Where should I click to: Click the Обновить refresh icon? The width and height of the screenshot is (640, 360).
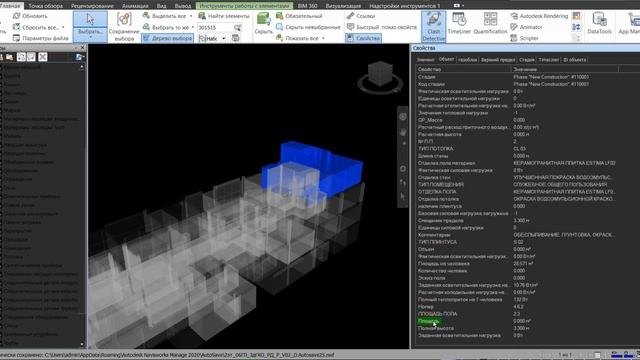(x=17, y=16)
